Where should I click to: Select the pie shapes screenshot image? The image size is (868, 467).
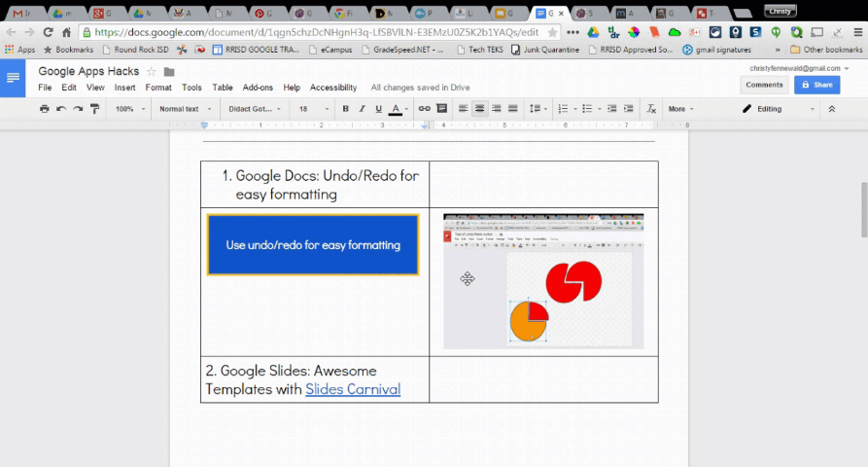click(543, 281)
